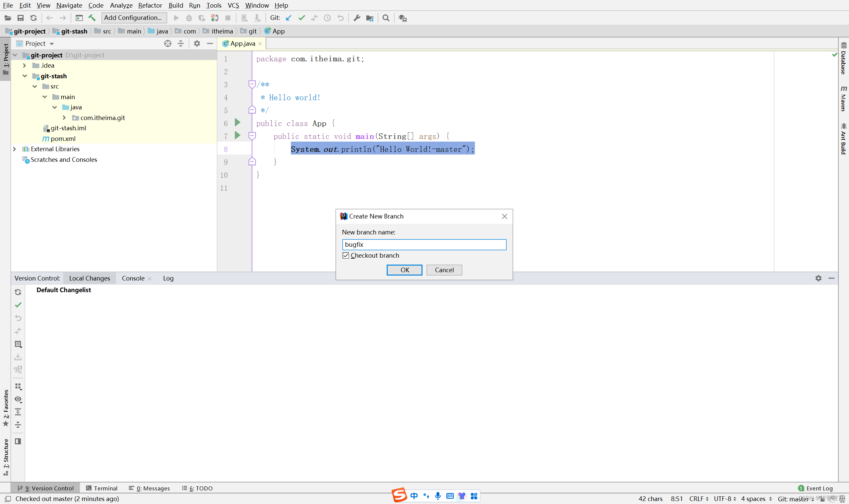849x504 pixels.
Task: Click the New branch name input field
Action: point(424,244)
